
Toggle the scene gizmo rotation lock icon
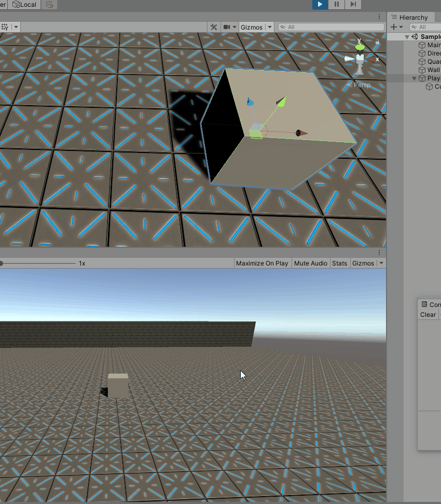click(x=377, y=41)
